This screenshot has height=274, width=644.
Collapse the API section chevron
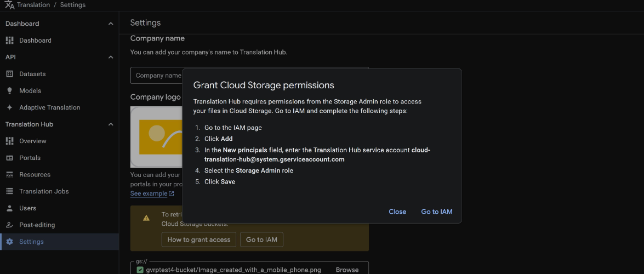click(x=111, y=57)
